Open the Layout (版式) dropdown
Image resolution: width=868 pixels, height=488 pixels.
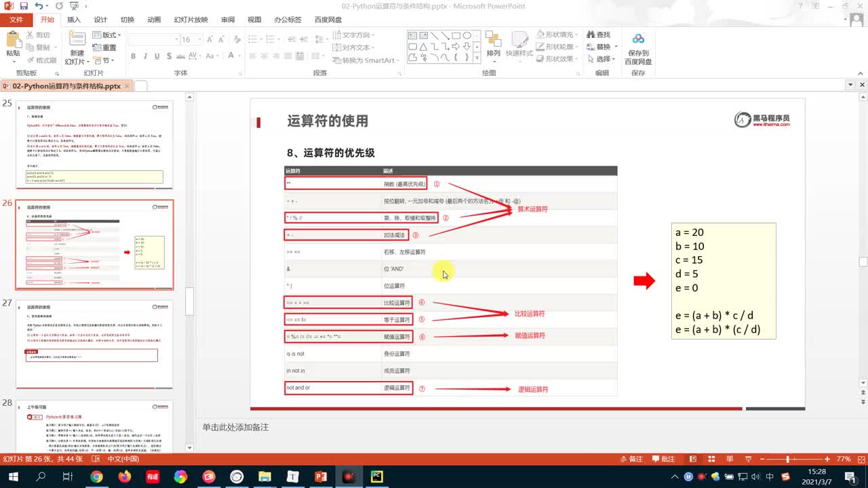pos(106,35)
